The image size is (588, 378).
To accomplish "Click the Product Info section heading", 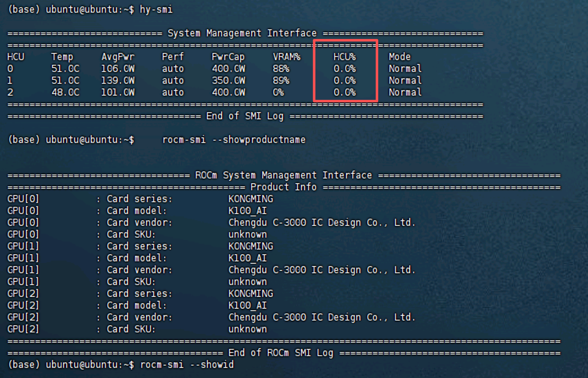I will [284, 187].
